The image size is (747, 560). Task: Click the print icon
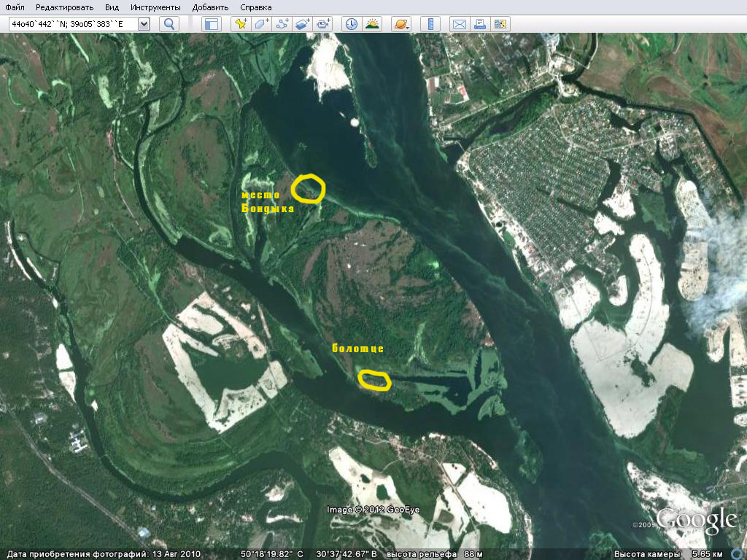(479, 24)
